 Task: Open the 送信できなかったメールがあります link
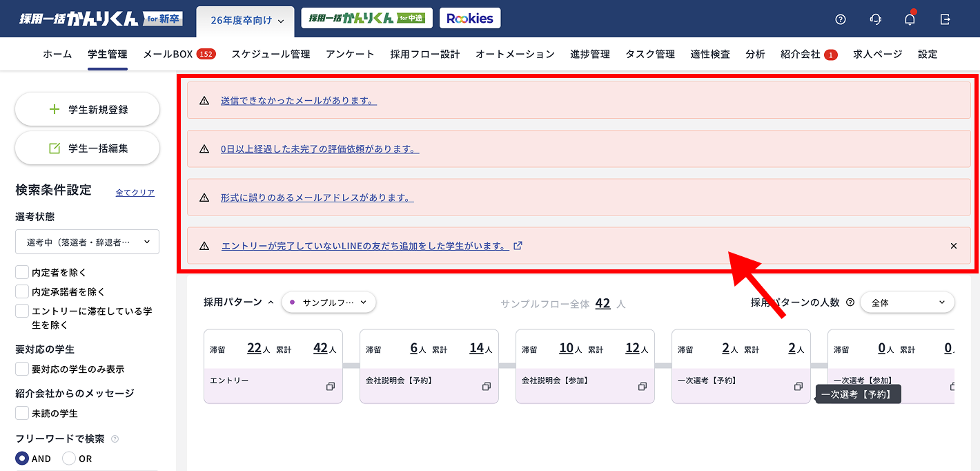[298, 101]
